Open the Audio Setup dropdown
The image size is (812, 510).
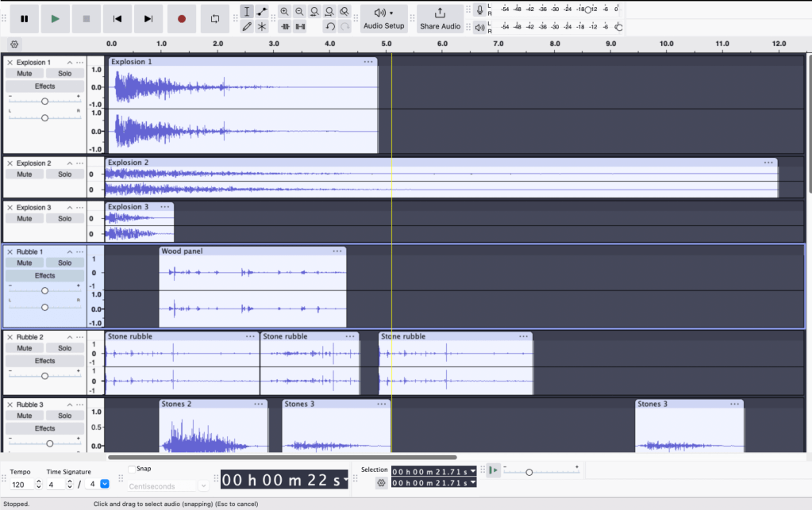pyautogui.click(x=384, y=18)
